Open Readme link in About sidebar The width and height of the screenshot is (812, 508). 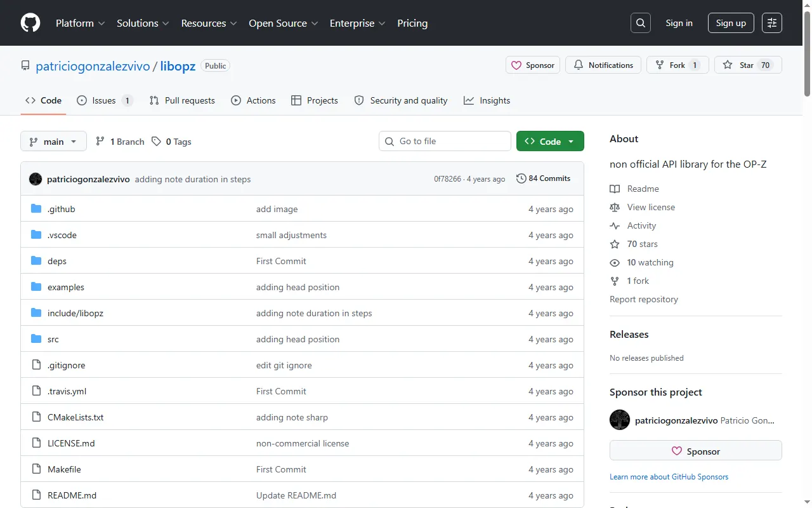click(x=634, y=189)
